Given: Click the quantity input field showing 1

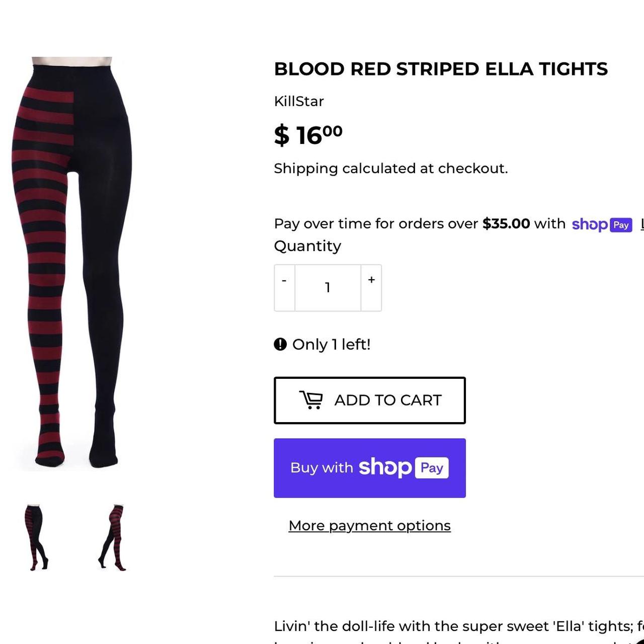Looking at the screenshot, I should [x=328, y=287].
